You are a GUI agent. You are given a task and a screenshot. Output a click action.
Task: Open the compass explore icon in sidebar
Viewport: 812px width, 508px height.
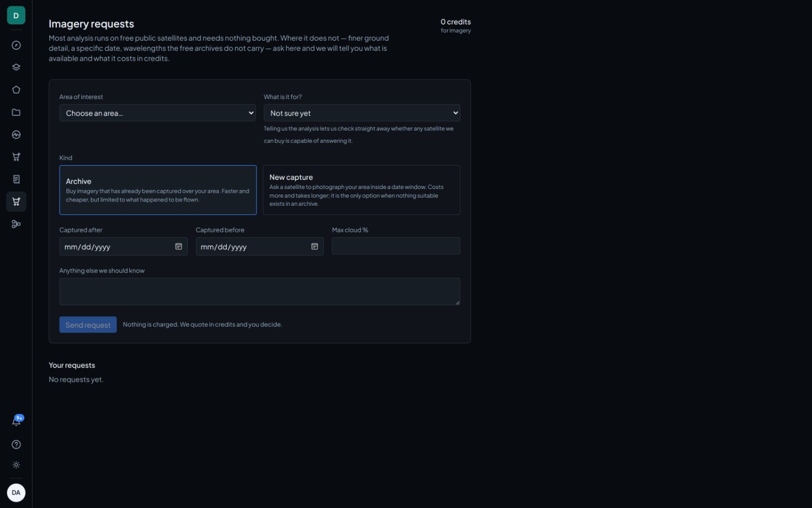coord(16,45)
